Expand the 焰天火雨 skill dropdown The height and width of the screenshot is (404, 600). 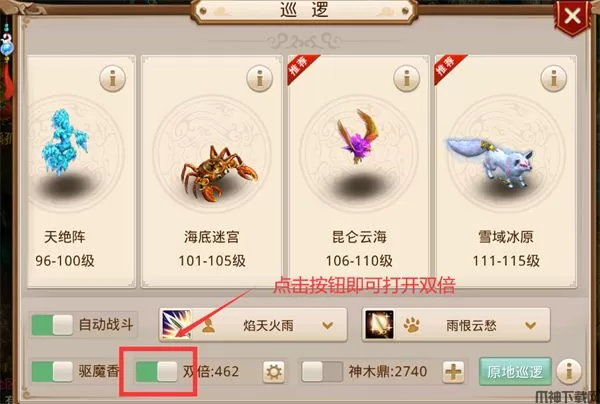click(x=328, y=326)
